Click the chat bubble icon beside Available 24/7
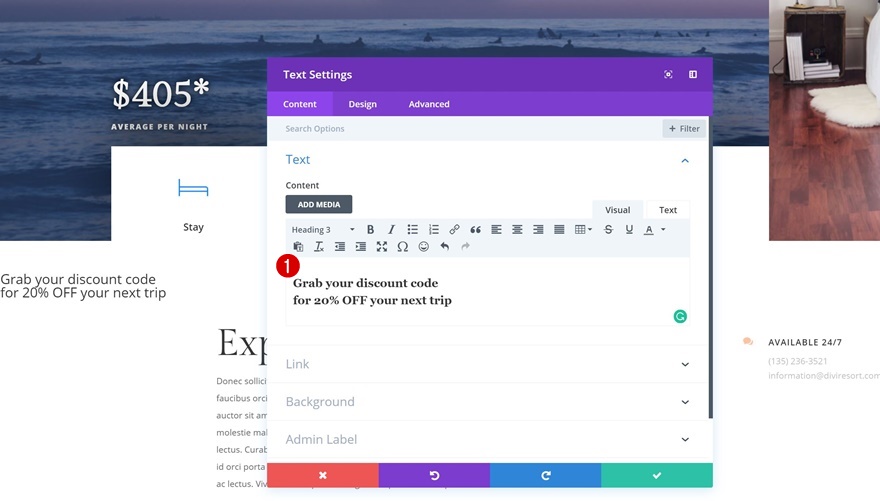Screen dimensions: 880x501 click(x=748, y=341)
